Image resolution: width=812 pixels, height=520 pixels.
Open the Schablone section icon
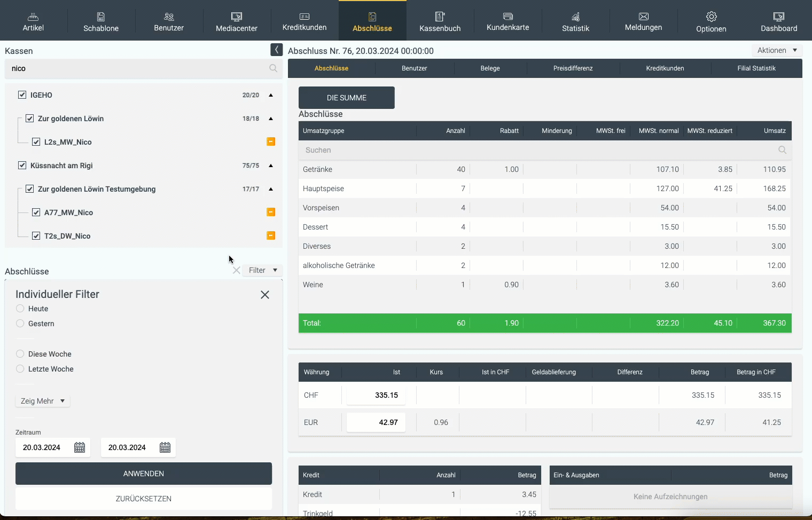click(x=101, y=17)
